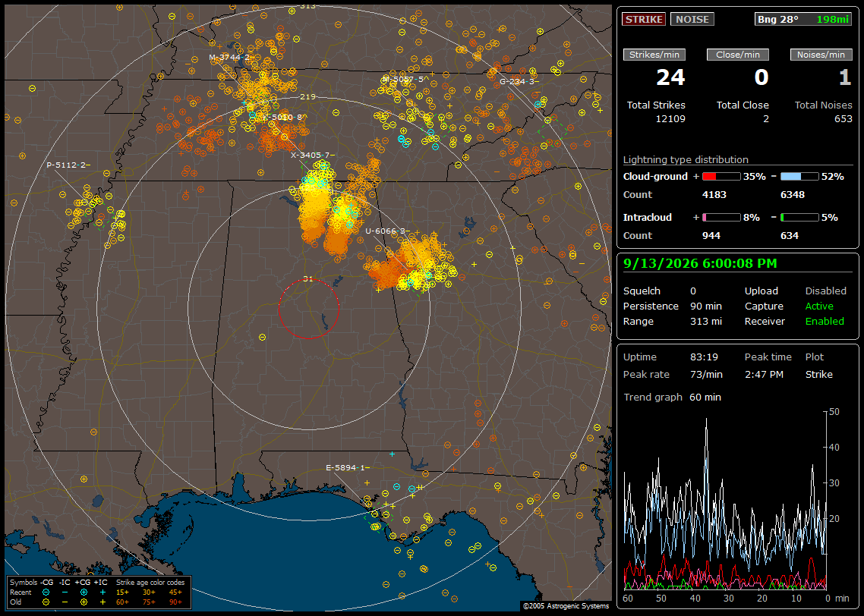
Task: Click the Close/min label button
Action: (x=737, y=55)
